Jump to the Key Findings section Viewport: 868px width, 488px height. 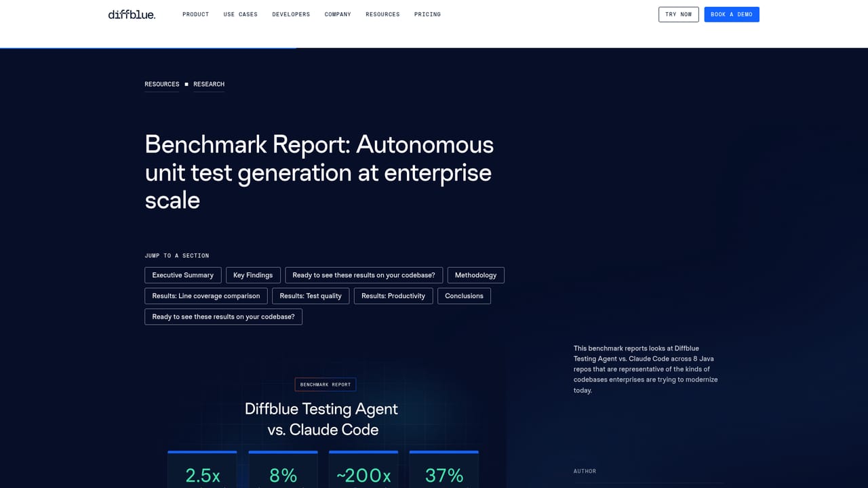(x=253, y=275)
